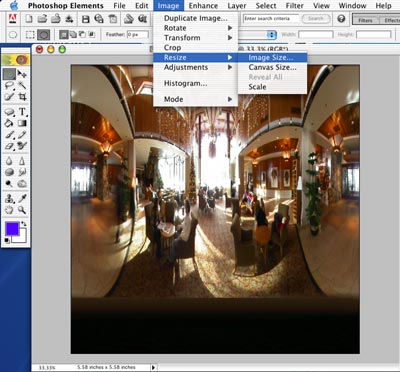
Task: Select the Blur tool
Action: (x=9, y=161)
